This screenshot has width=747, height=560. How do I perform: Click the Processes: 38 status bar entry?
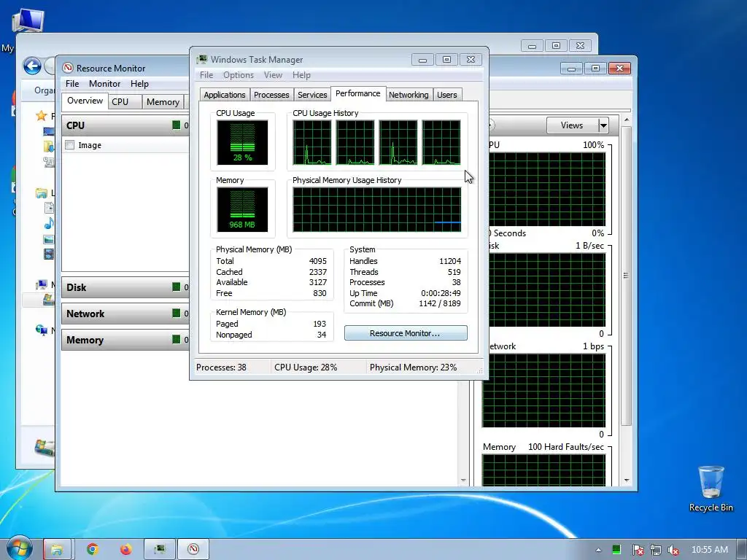coord(221,367)
